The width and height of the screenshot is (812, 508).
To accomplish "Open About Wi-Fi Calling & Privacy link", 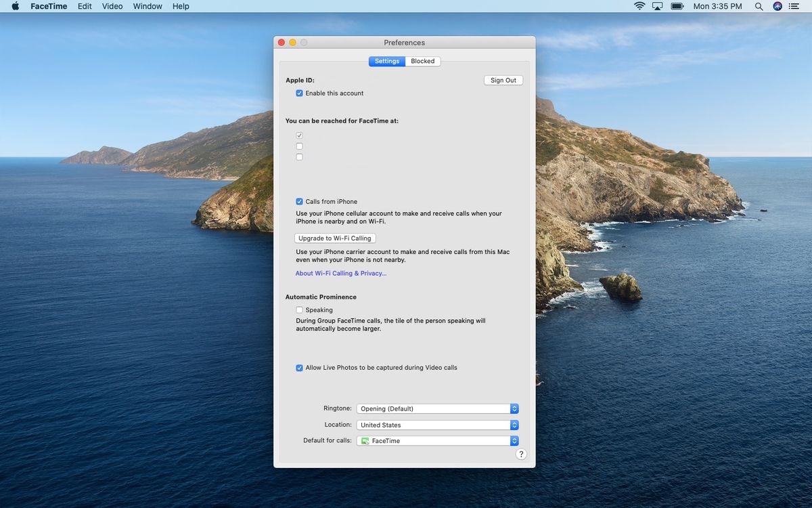I will 341,274.
